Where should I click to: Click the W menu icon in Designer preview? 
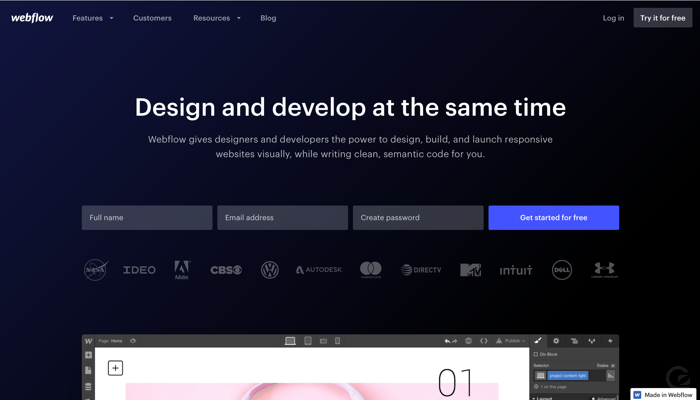pyautogui.click(x=88, y=341)
